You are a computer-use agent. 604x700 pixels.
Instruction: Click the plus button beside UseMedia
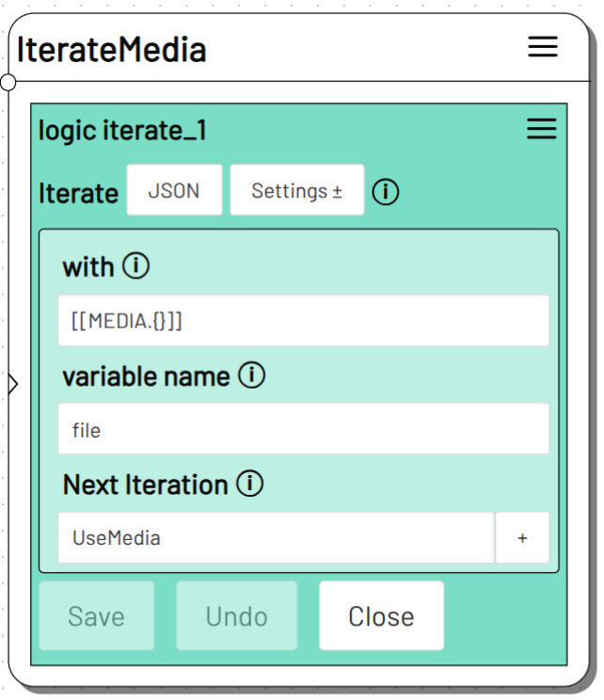pyautogui.click(x=522, y=538)
